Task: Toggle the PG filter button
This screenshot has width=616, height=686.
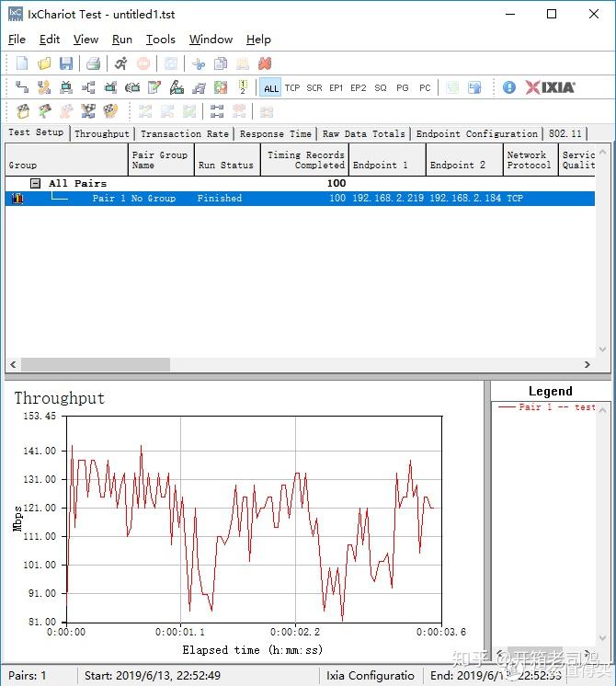Action: [403, 88]
